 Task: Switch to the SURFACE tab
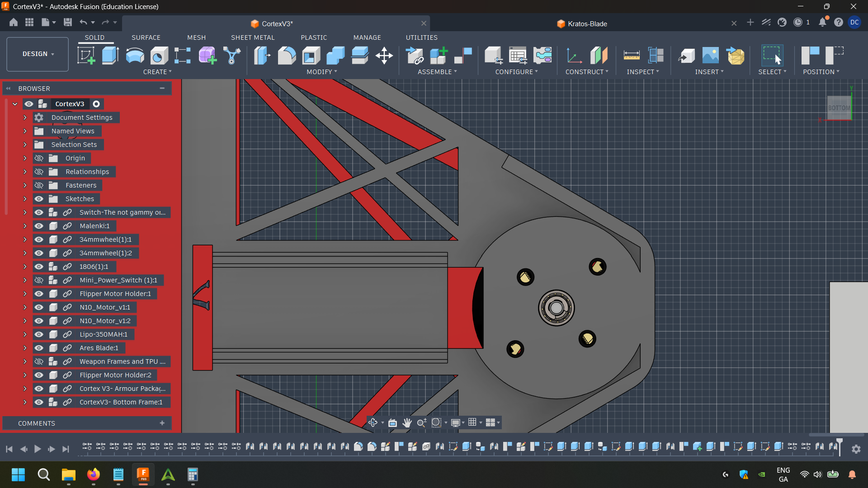coord(146,38)
